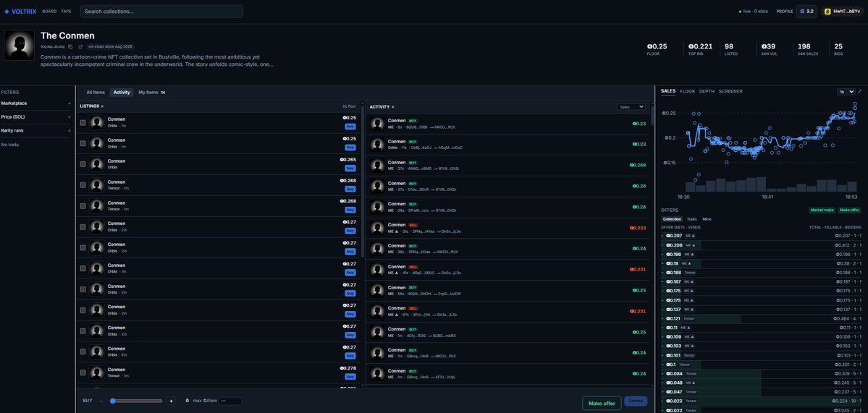Open wallet HwhT...b8Yv account button

(842, 11)
